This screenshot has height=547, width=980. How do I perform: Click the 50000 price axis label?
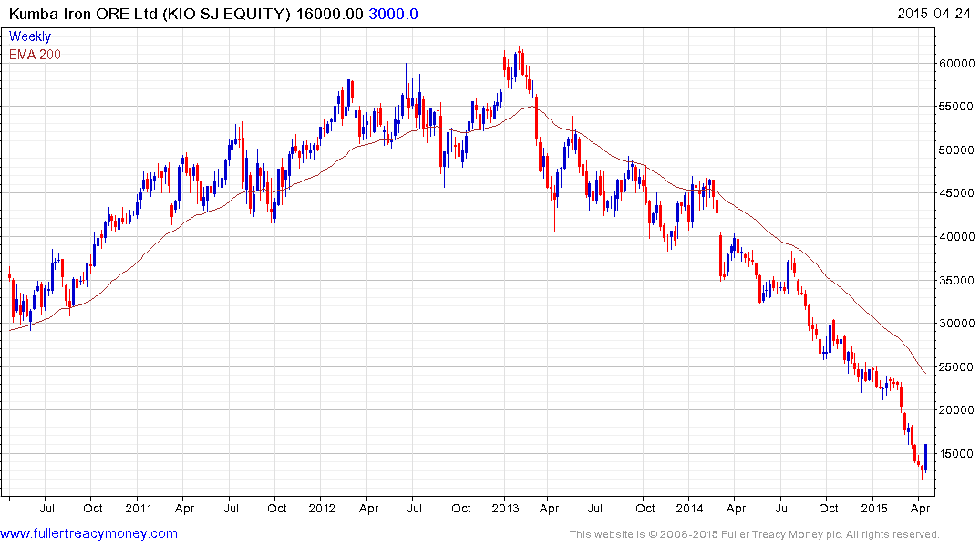coord(956,150)
